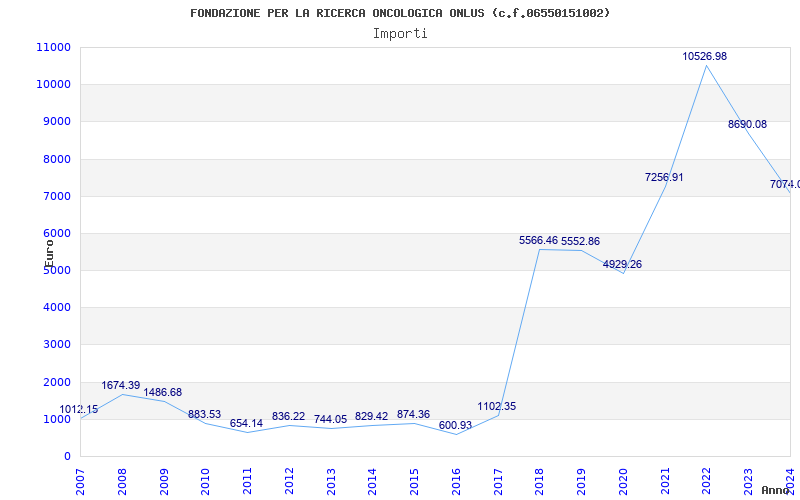Click the 2014 x-axis year label

tap(372, 482)
